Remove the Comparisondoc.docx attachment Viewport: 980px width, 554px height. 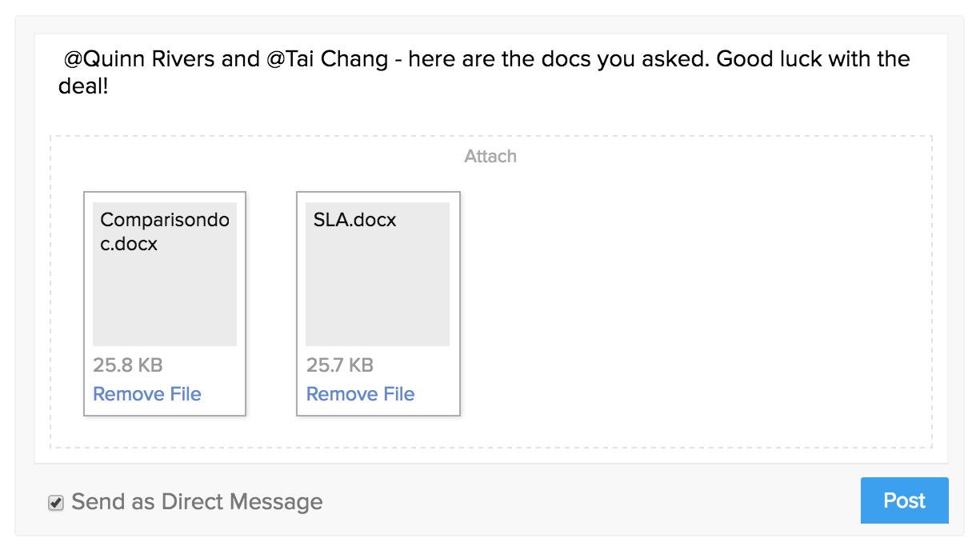point(147,394)
